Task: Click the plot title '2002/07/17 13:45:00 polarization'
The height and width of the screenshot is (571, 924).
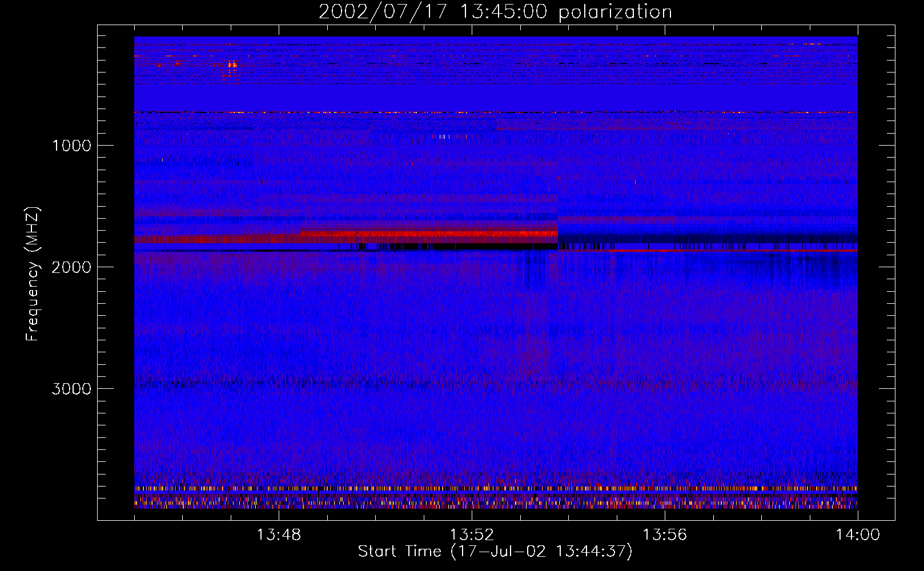Action: coord(495,12)
